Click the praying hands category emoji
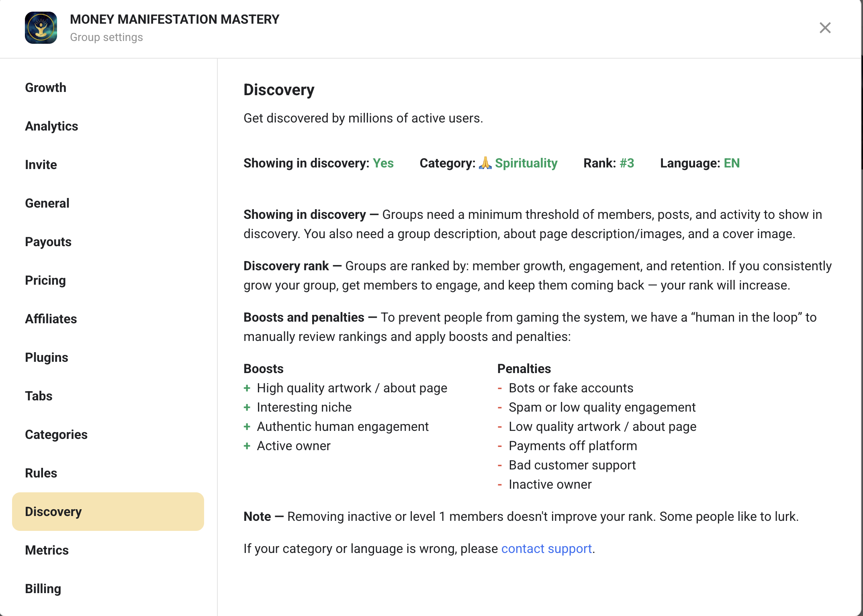 coord(485,163)
